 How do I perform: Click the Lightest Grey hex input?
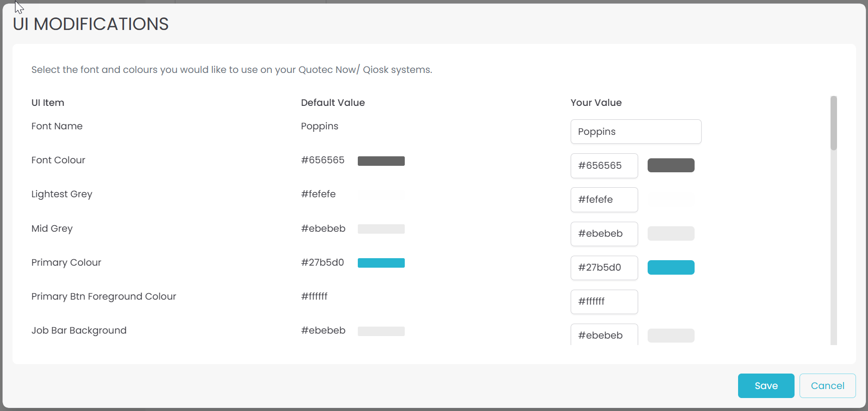(604, 200)
